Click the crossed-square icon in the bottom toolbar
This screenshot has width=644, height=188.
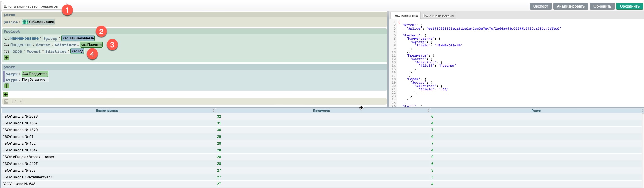pos(6,102)
